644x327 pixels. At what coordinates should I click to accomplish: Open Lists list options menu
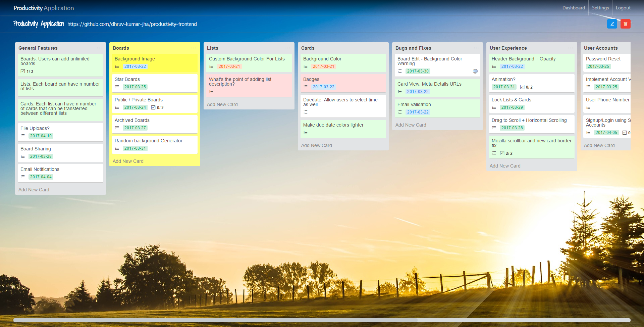288,48
